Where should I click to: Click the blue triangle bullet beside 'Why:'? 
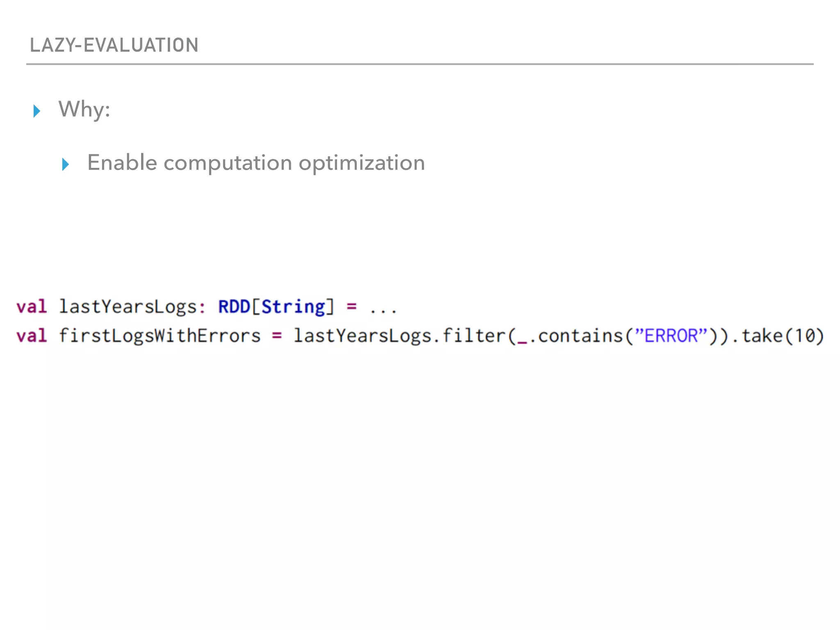(37, 111)
